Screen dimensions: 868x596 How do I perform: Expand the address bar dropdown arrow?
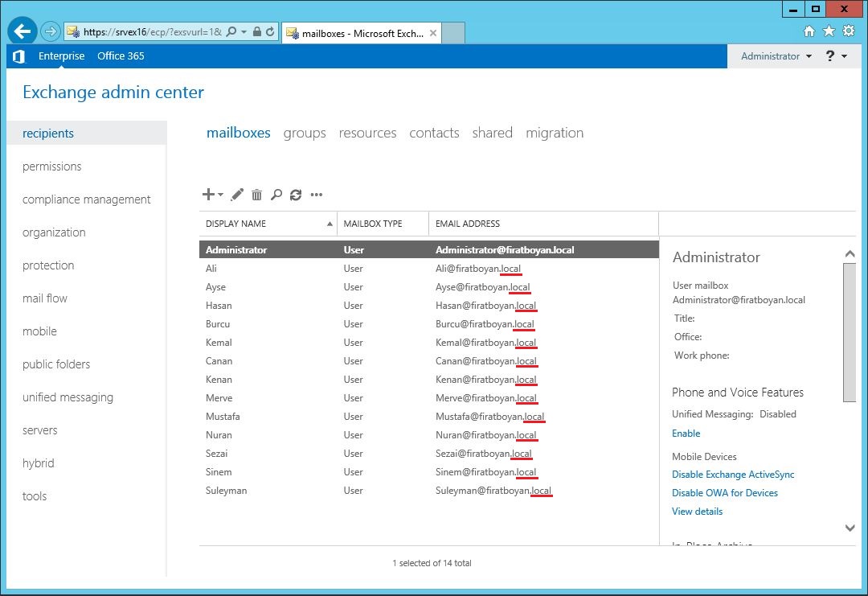point(244,32)
